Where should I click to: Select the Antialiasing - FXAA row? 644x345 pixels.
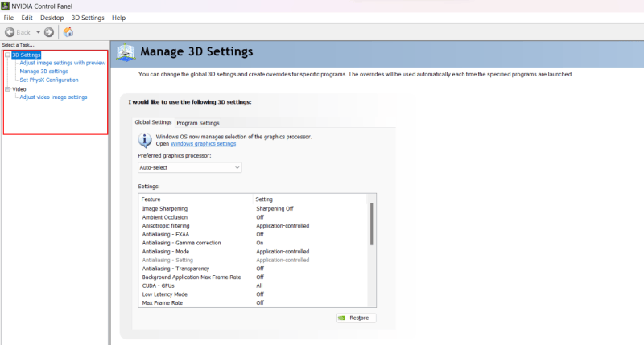point(253,234)
